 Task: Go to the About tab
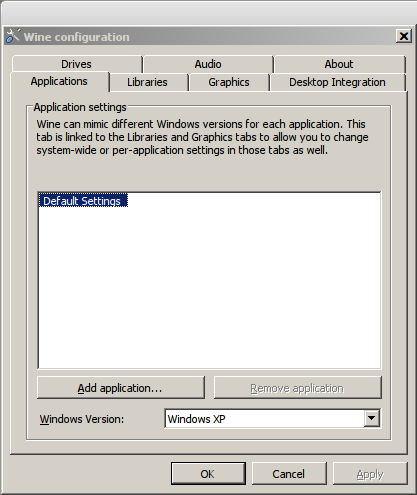(339, 64)
